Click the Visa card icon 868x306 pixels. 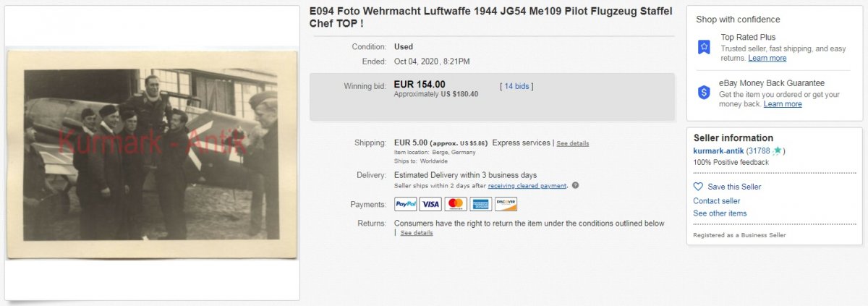point(430,204)
